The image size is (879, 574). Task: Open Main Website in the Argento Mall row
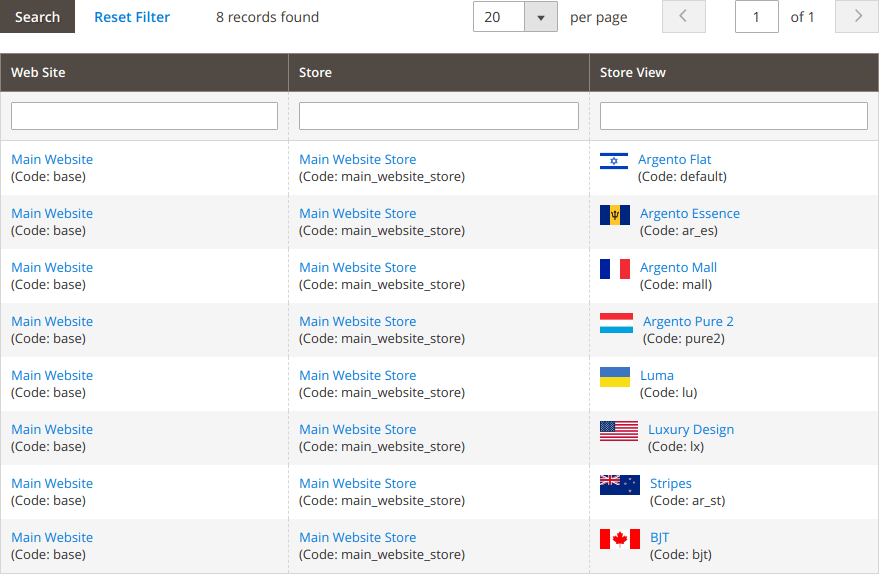tap(52, 267)
